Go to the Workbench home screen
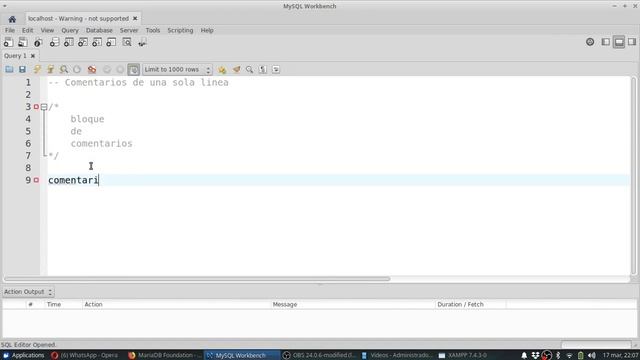 [x=12, y=19]
